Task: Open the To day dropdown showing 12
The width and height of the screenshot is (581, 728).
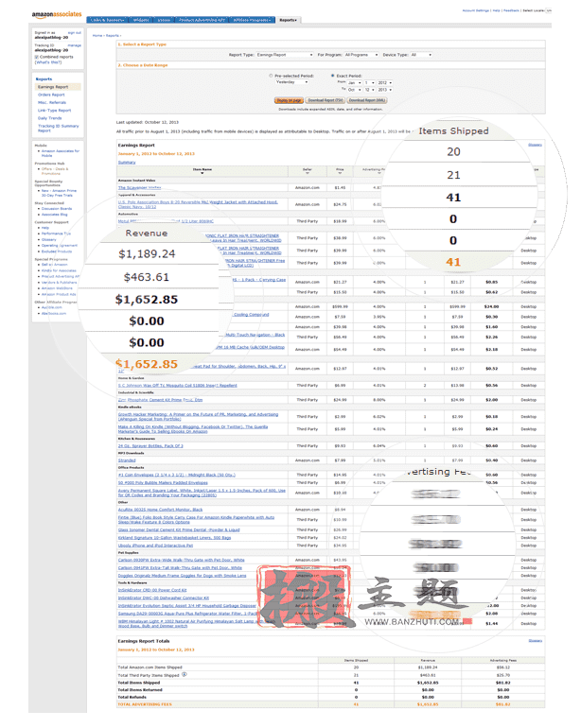Action: coord(370,90)
